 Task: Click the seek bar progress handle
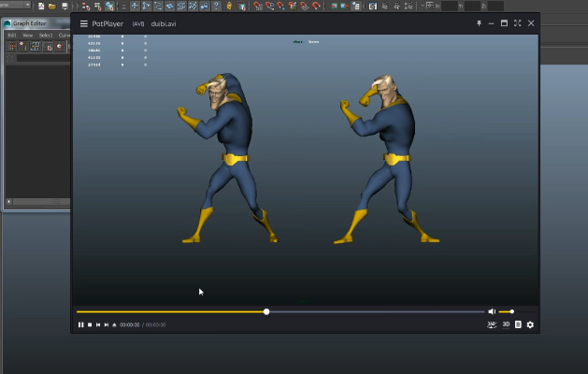point(266,311)
